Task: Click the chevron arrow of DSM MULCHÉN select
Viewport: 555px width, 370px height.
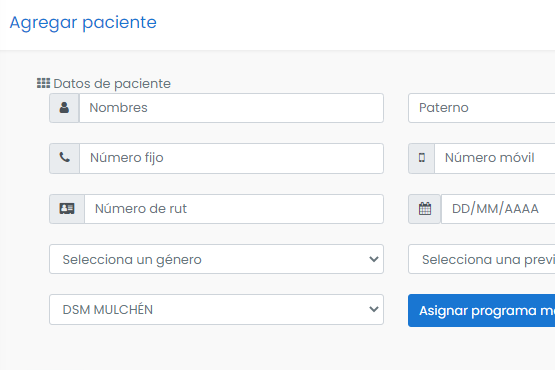Action: [374, 309]
